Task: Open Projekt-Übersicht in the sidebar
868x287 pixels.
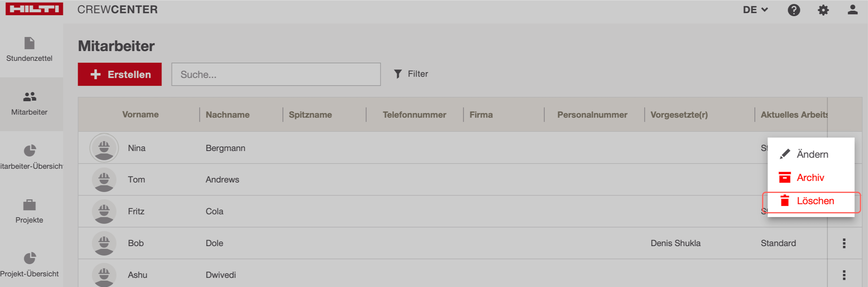Action: pos(30,265)
